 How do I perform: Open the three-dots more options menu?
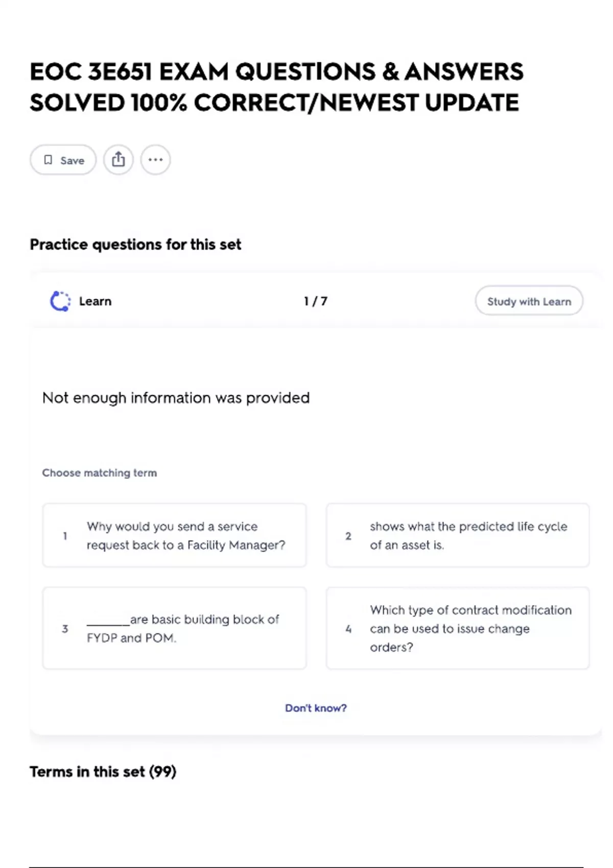click(x=155, y=159)
